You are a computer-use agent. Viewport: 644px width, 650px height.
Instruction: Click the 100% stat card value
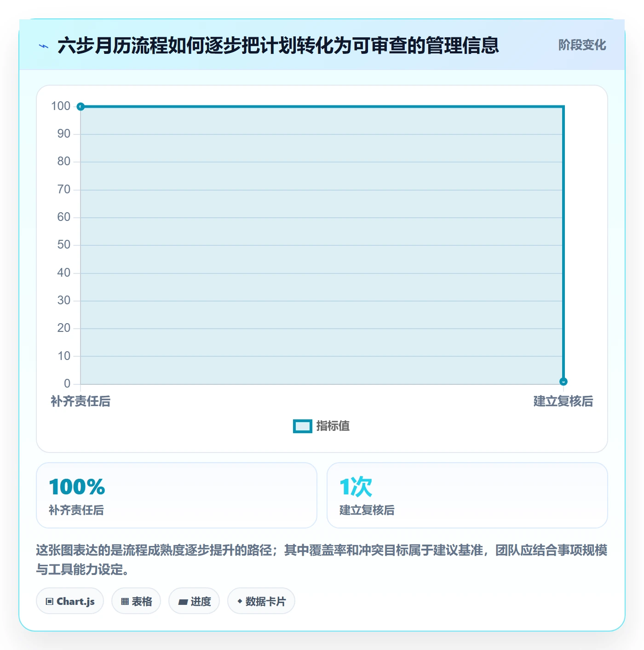pos(77,487)
